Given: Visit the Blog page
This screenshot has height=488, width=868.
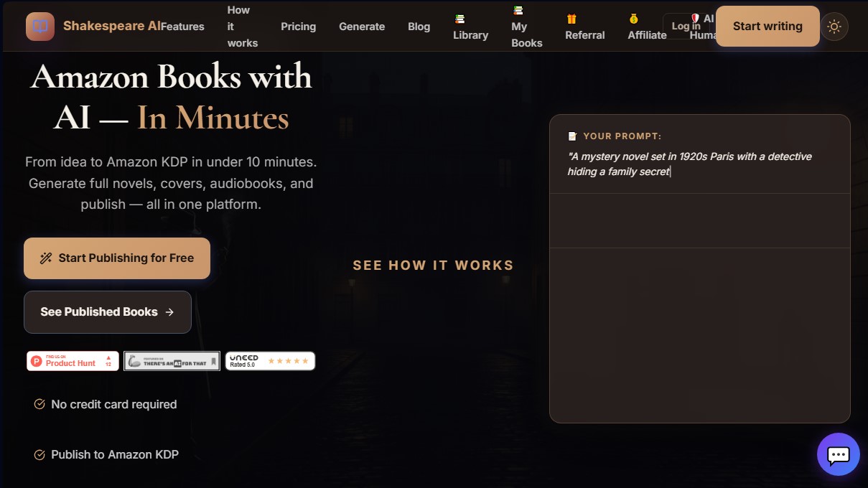Looking at the screenshot, I should (419, 27).
